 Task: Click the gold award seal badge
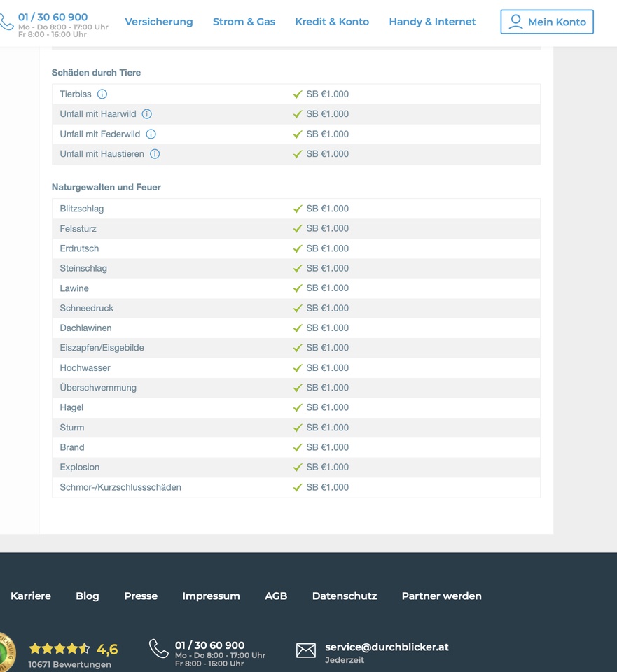click(x=6, y=651)
